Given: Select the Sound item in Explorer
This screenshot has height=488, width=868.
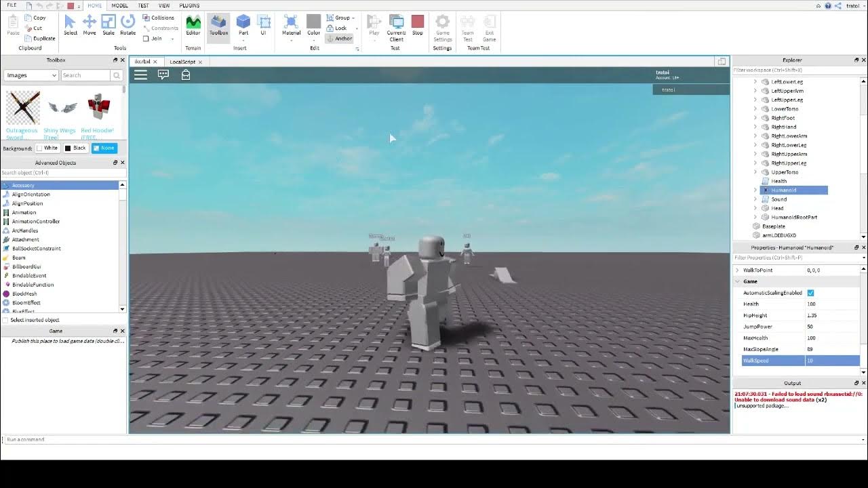Looking at the screenshot, I should pos(779,199).
